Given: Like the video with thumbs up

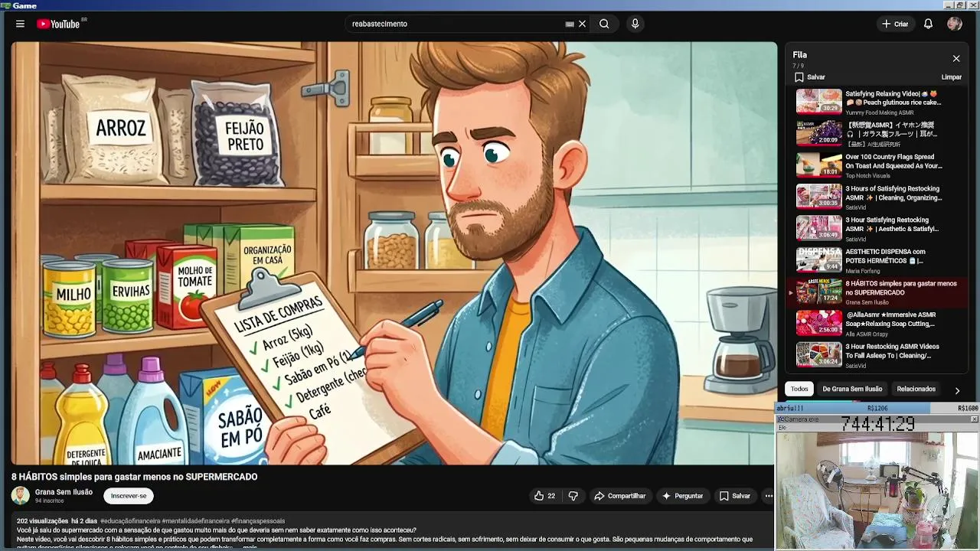Looking at the screenshot, I should tap(544, 496).
